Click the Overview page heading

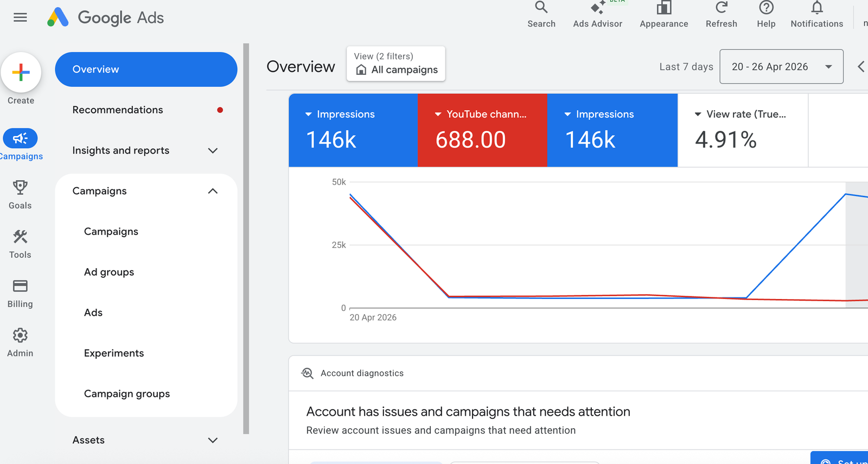[x=301, y=67]
